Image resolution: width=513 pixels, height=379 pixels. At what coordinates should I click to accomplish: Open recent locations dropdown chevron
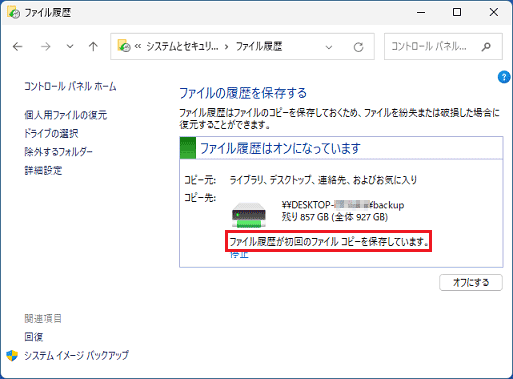pos(70,46)
